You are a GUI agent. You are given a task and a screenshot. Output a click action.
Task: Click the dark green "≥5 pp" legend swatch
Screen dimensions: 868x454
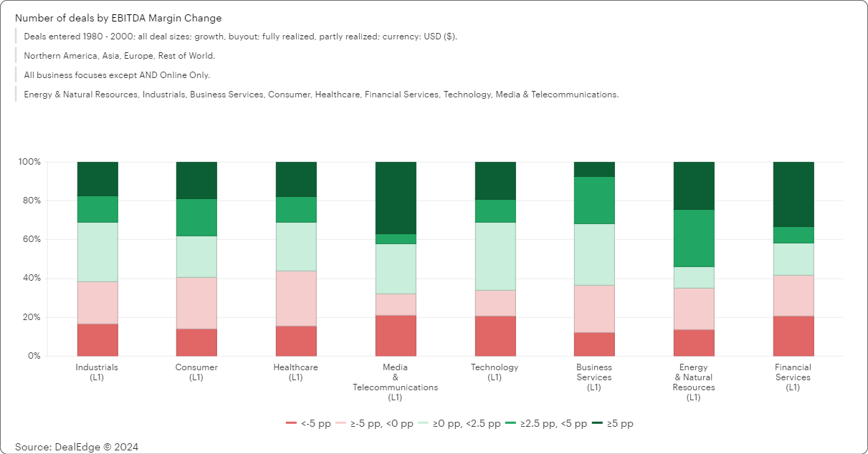[598, 423]
